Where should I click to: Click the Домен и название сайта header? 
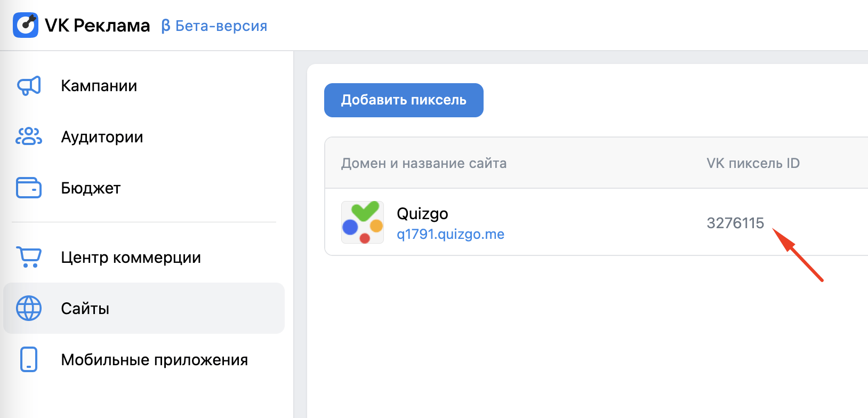424,163
